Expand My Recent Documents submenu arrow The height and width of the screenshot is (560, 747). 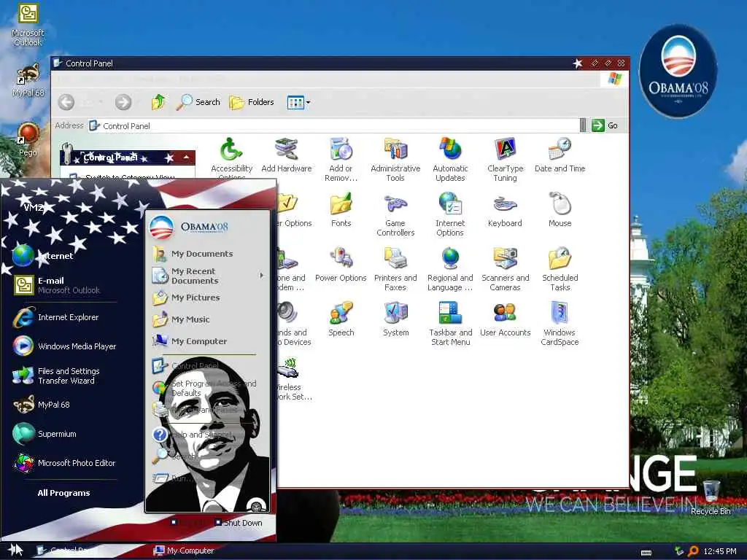point(261,275)
